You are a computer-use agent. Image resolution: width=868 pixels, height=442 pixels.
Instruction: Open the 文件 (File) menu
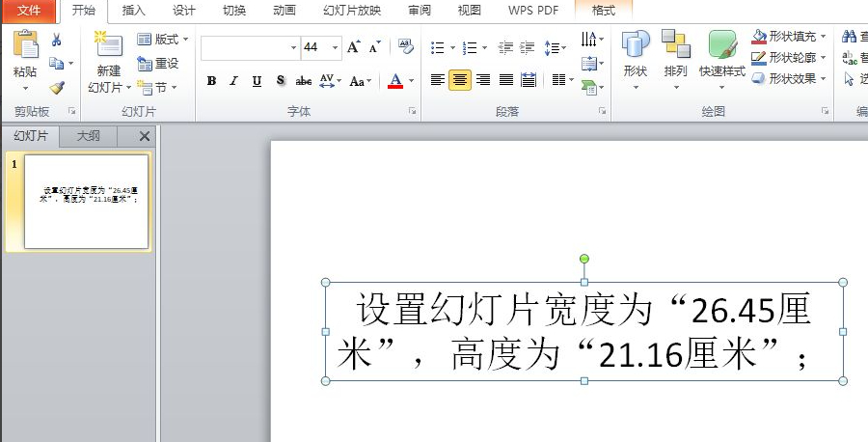[29, 11]
